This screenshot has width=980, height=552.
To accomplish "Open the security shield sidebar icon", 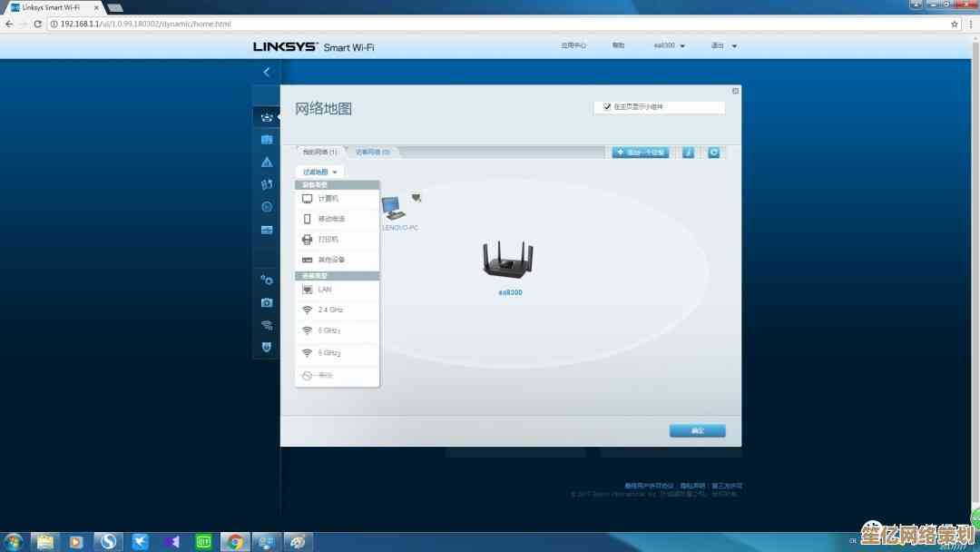I will 267,347.
